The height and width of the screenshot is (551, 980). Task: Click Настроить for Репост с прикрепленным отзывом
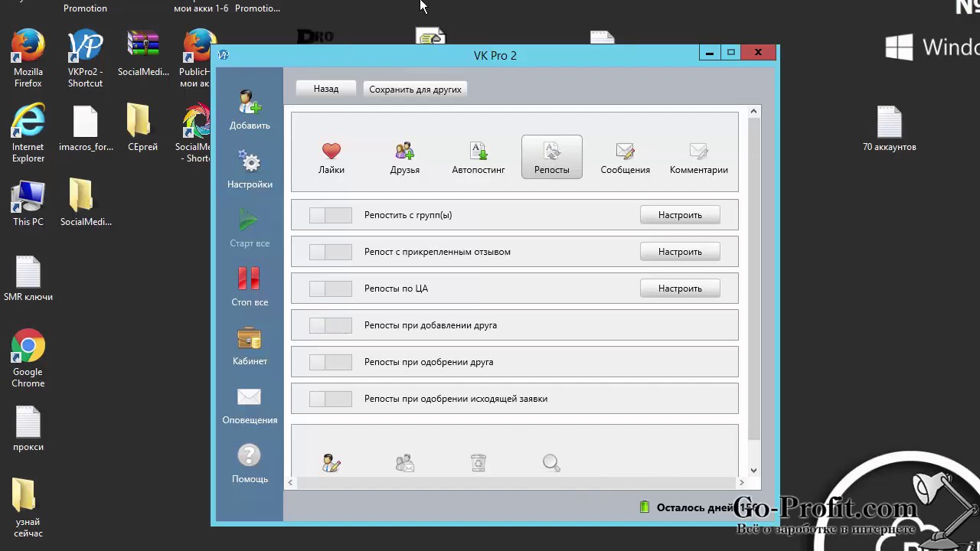(x=680, y=252)
